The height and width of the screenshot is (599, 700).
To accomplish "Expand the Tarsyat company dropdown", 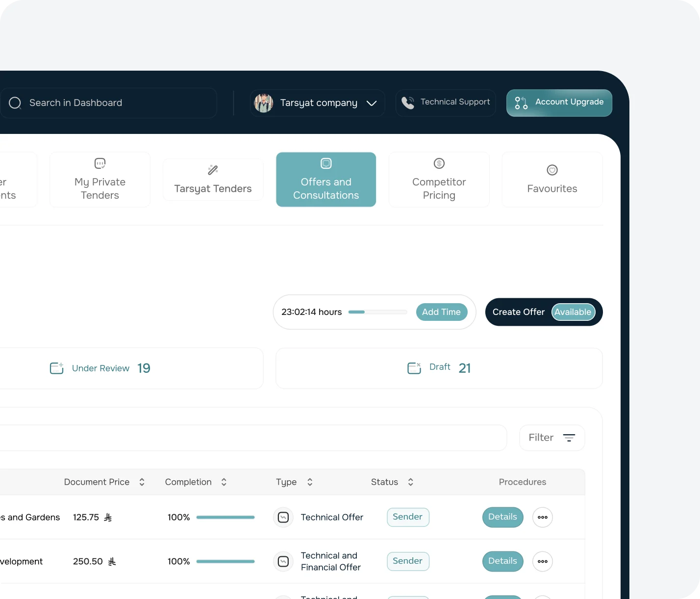I will pyautogui.click(x=372, y=103).
